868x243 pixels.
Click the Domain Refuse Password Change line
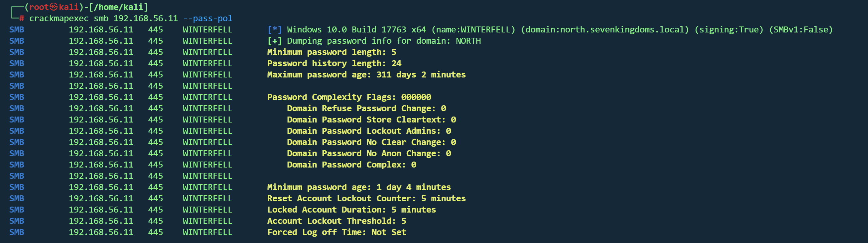click(366, 109)
